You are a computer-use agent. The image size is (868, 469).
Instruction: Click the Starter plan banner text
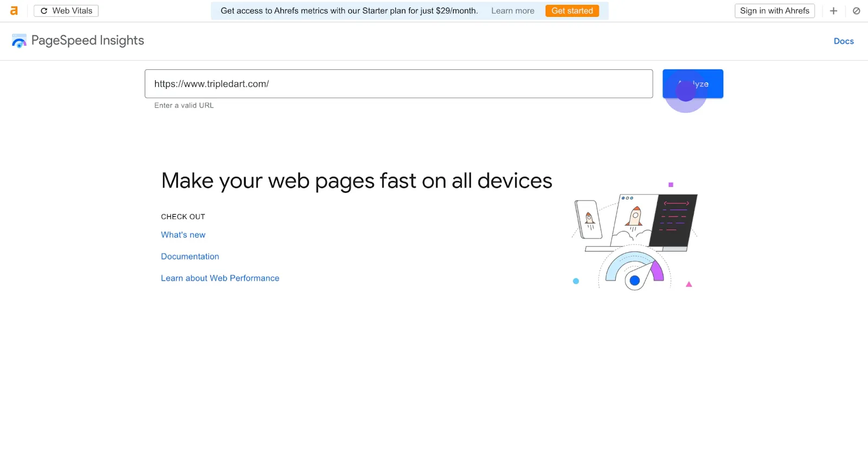[349, 11]
